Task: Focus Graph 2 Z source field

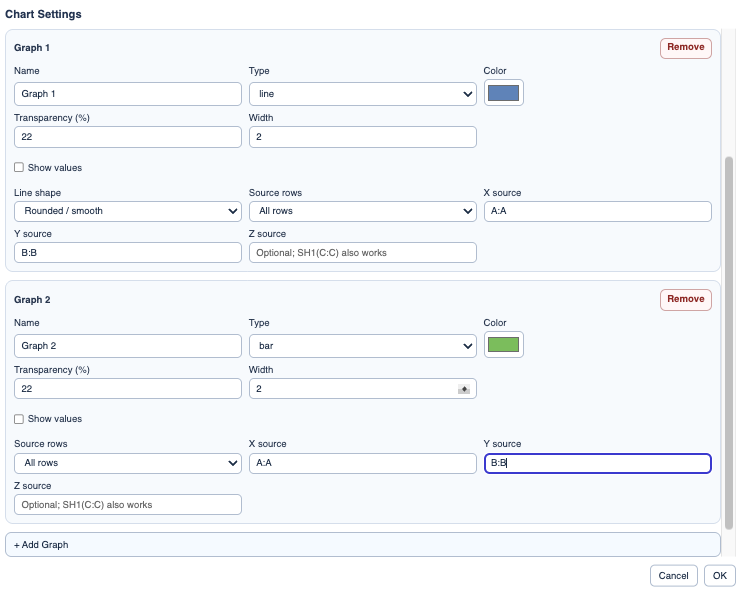Action: click(128, 505)
